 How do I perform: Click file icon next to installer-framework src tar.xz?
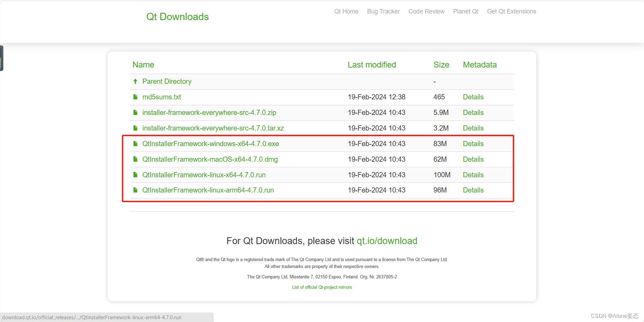[135, 128]
